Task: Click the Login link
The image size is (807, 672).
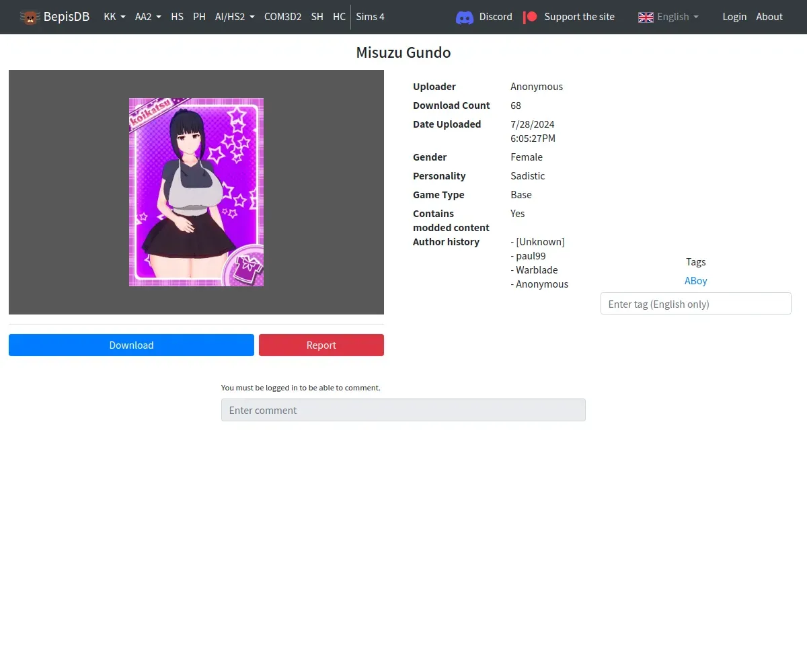Action: (734, 17)
